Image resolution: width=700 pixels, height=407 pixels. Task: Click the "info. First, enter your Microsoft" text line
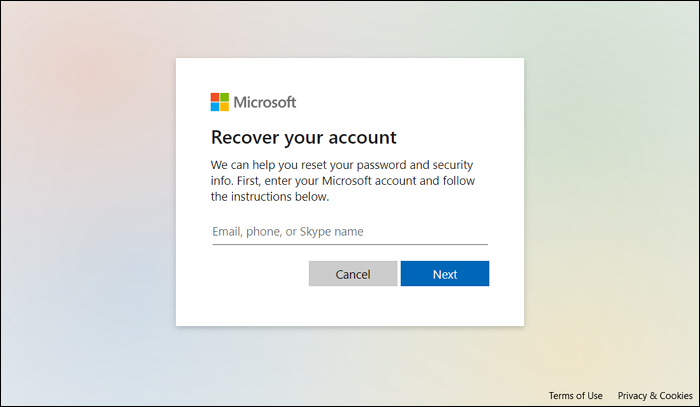point(343,181)
